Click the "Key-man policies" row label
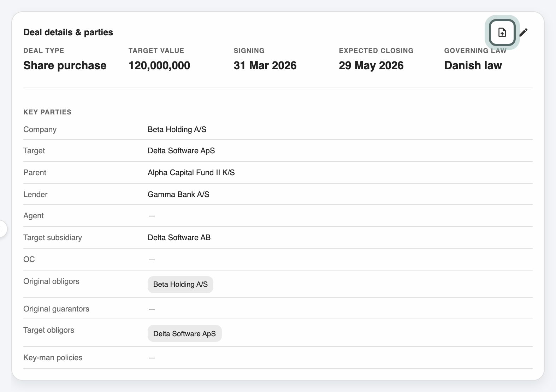This screenshot has width=556, height=392. coord(53,358)
